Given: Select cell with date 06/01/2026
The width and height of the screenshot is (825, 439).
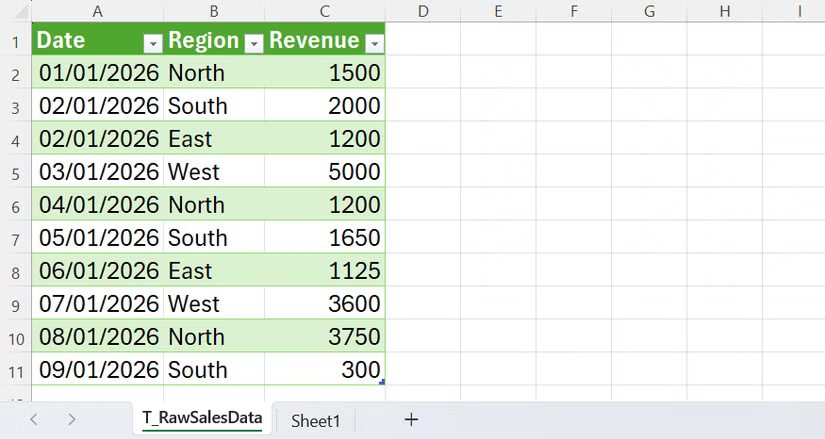Looking at the screenshot, I should 97,270.
